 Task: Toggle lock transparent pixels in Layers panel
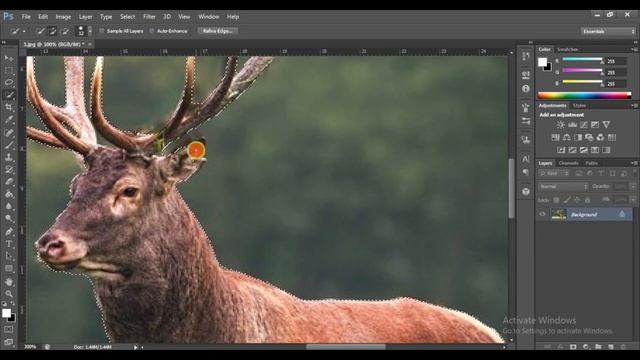[x=556, y=200]
